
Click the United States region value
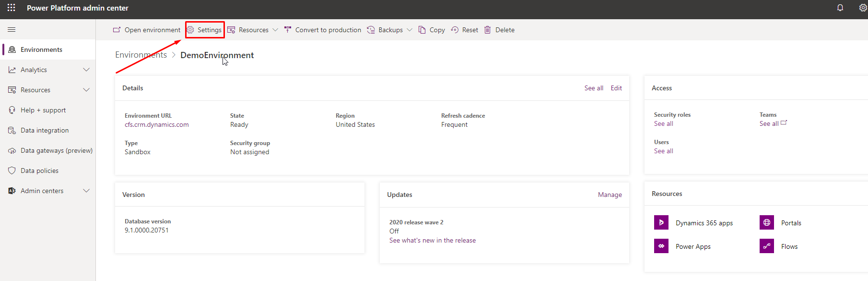[x=355, y=124]
